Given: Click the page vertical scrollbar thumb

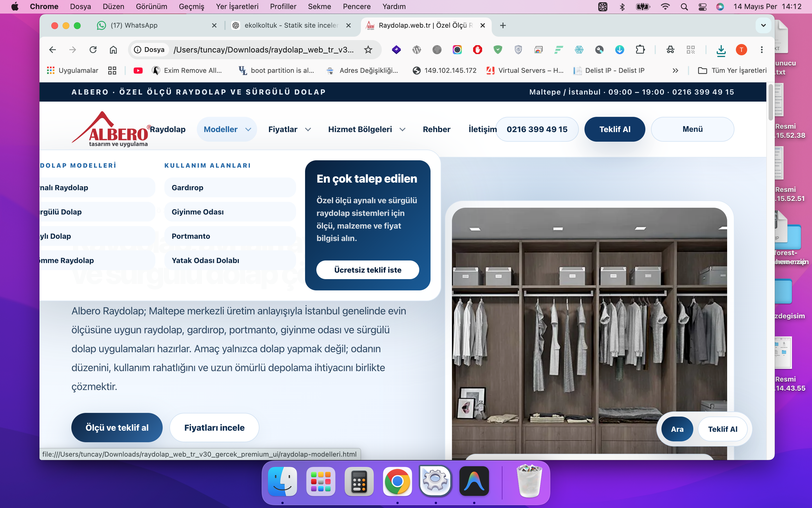Looking at the screenshot, I should 771,102.
